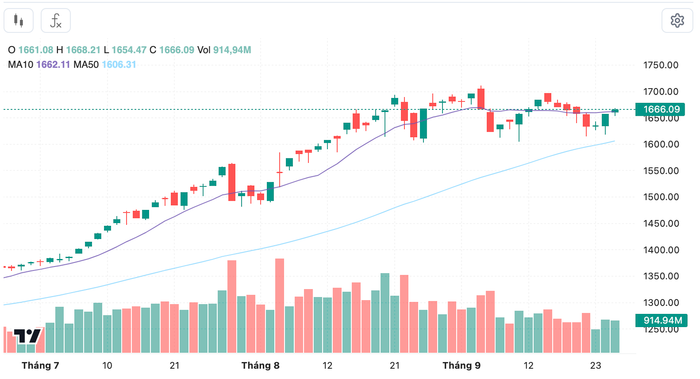Image resolution: width=700 pixels, height=379 pixels.
Task: Open the candlestick chart type selector
Action: click(x=19, y=21)
